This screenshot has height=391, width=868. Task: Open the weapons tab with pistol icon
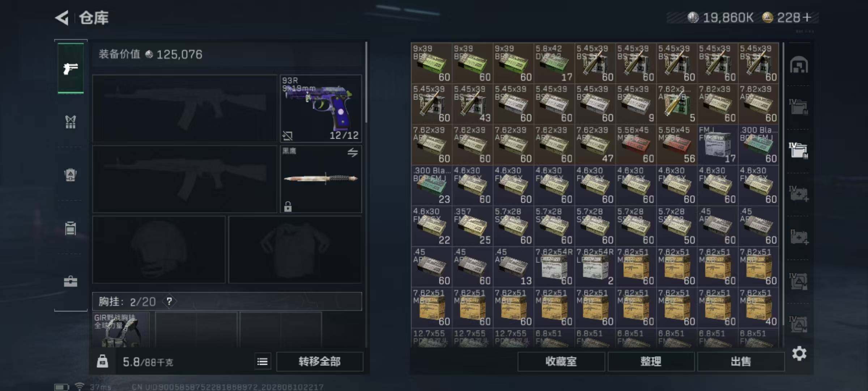(71, 68)
